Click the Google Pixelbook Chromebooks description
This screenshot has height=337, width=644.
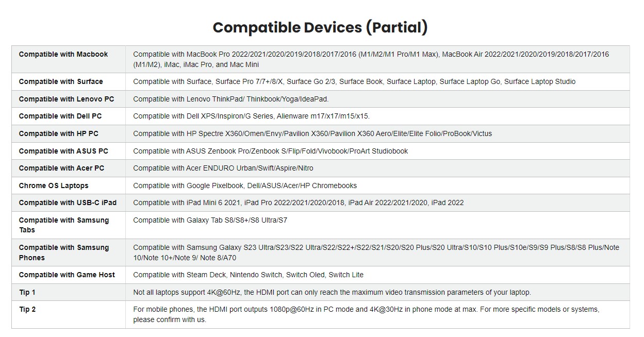tap(245, 186)
